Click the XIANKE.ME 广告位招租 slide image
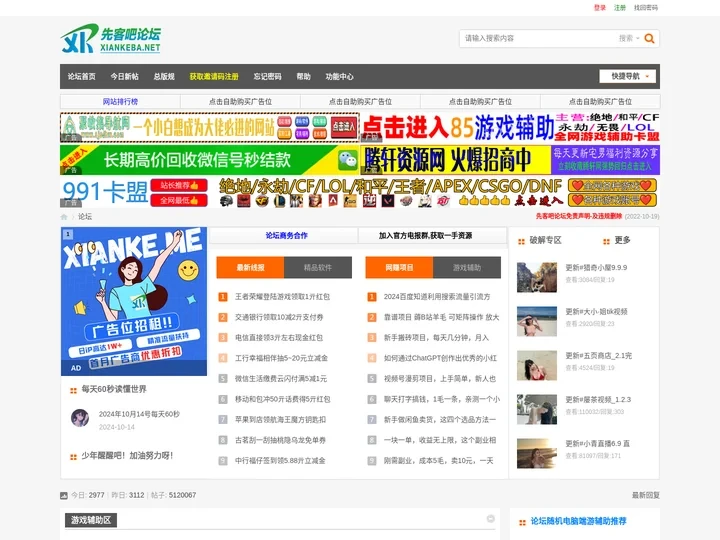 click(x=134, y=301)
